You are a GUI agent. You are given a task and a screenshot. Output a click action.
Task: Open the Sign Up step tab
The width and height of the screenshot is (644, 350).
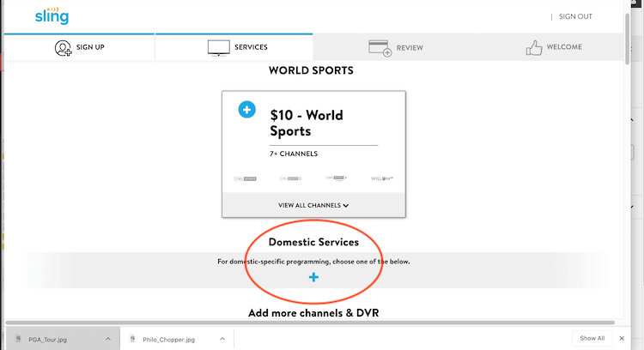pyautogui.click(x=79, y=47)
